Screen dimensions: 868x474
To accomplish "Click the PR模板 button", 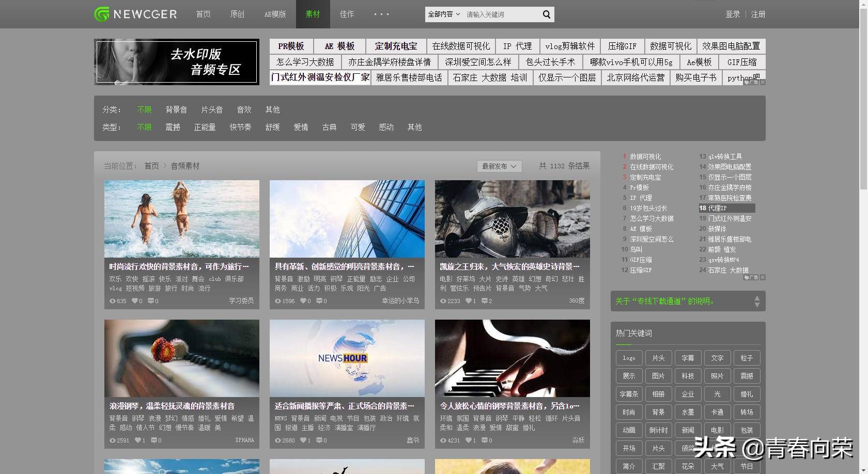I will tap(290, 46).
